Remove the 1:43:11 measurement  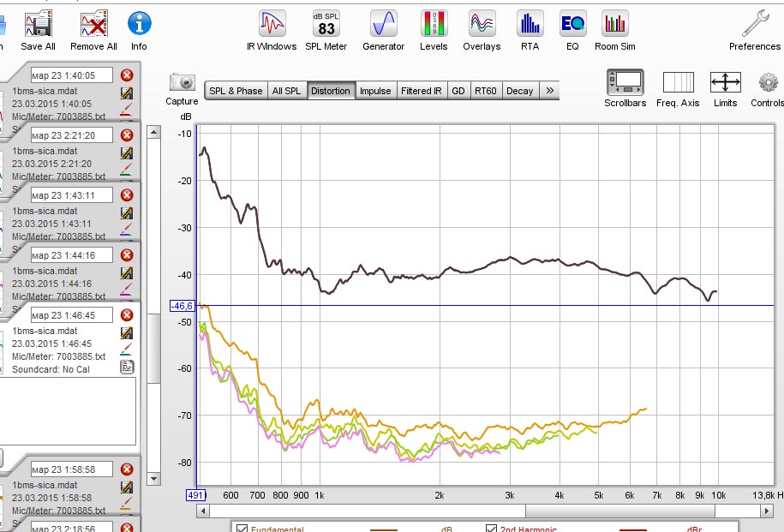click(127, 195)
